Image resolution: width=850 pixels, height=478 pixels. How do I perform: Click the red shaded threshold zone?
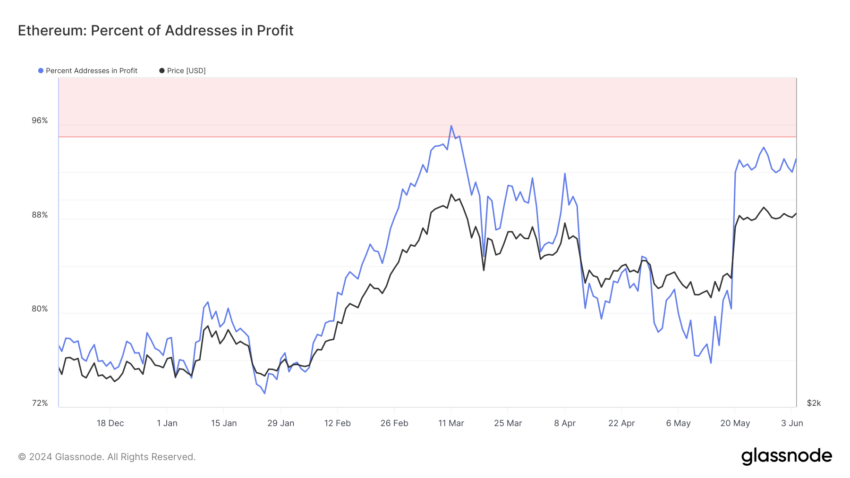tap(427, 107)
